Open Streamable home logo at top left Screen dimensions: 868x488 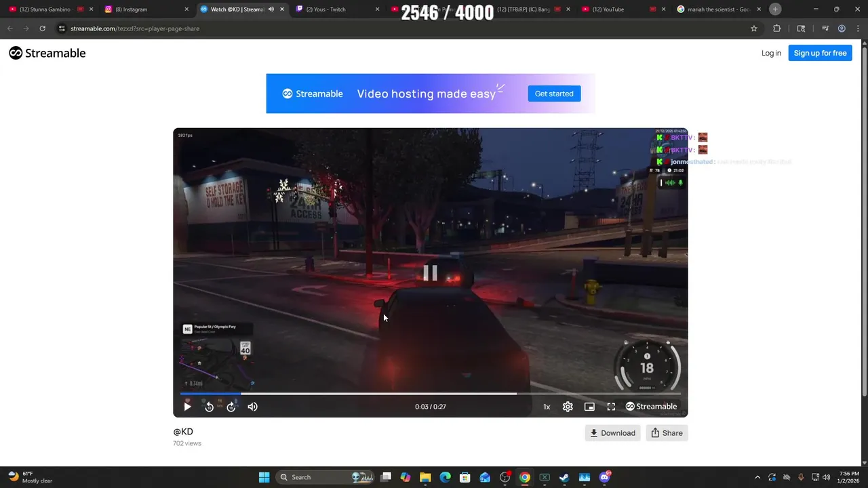click(x=47, y=53)
